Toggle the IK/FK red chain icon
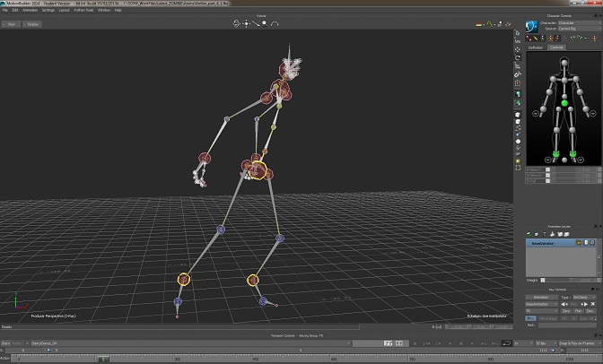This screenshot has width=603, height=364. (529, 38)
